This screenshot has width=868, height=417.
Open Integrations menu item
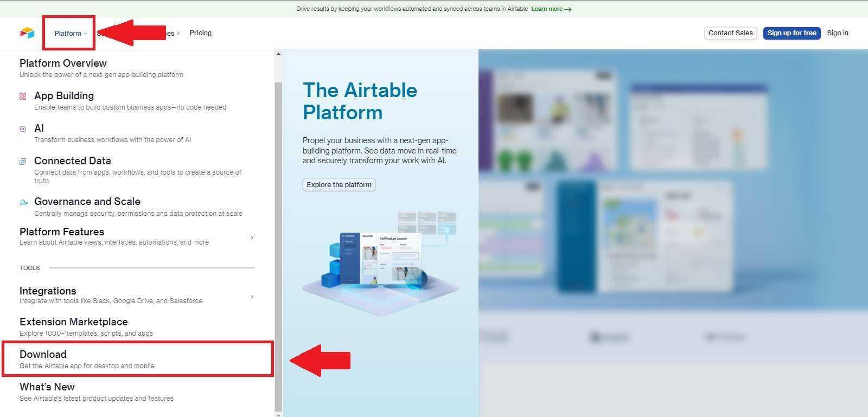137,295
